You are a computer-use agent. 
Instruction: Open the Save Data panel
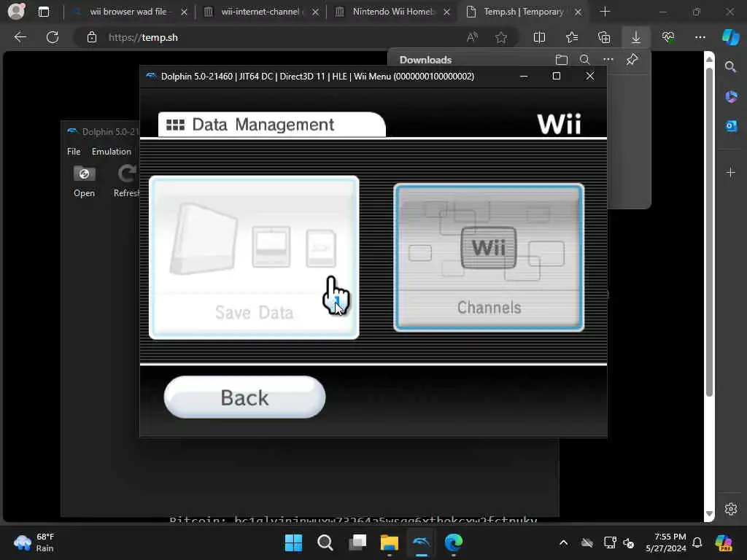pos(254,257)
